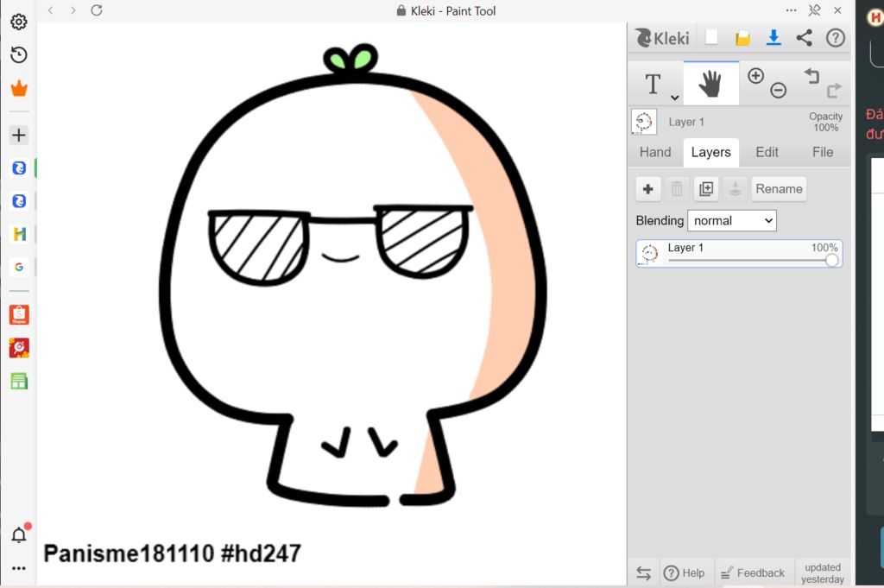Unpin the Kleki side panel
Screen dimensions: 884x588
click(814, 10)
